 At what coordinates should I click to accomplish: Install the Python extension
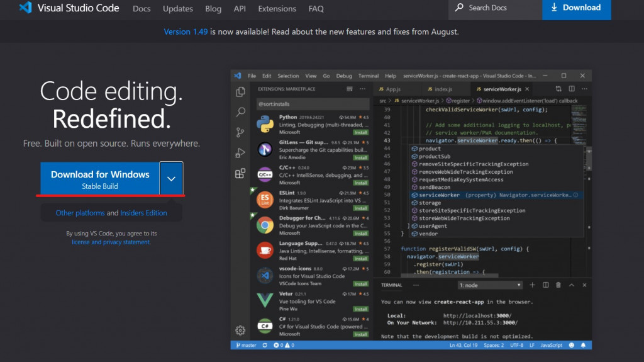click(360, 132)
